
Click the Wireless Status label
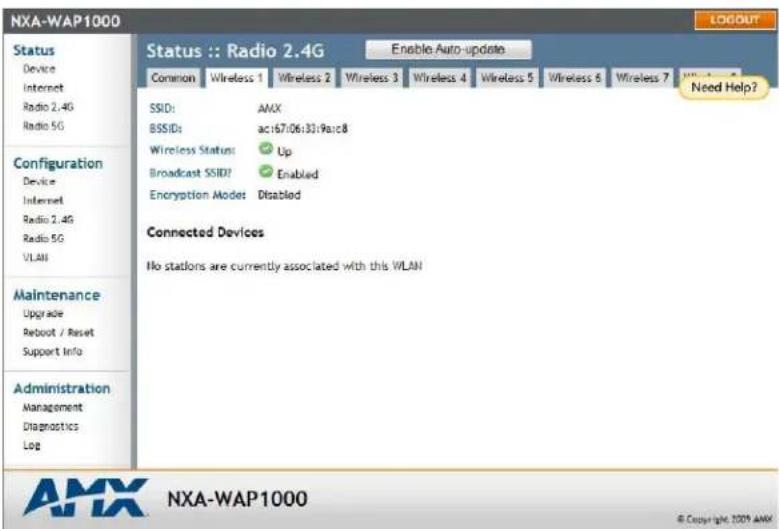click(x=192, y=150)
